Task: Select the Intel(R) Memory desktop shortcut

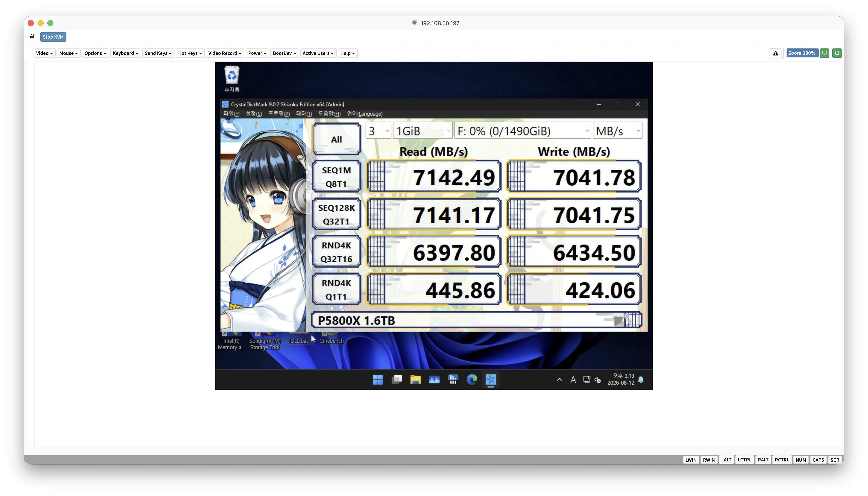Action: 232,341
